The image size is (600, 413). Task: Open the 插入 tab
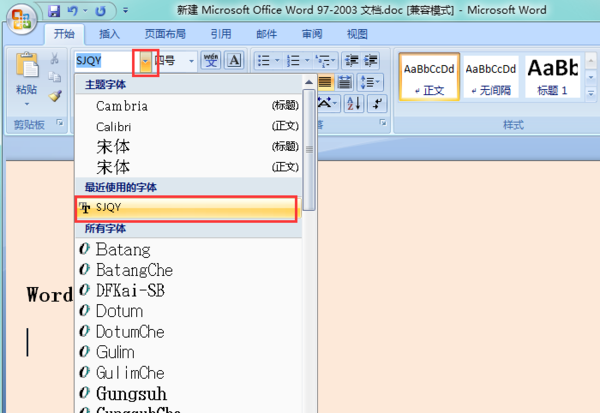point(109,34)
